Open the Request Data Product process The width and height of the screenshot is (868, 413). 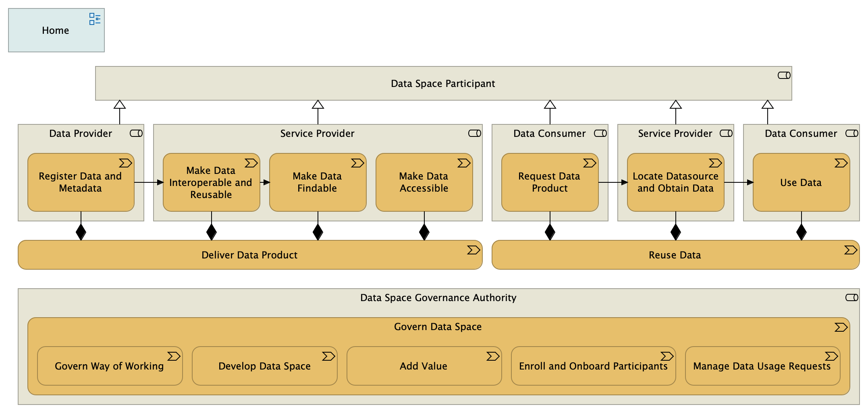coord(549,182)
